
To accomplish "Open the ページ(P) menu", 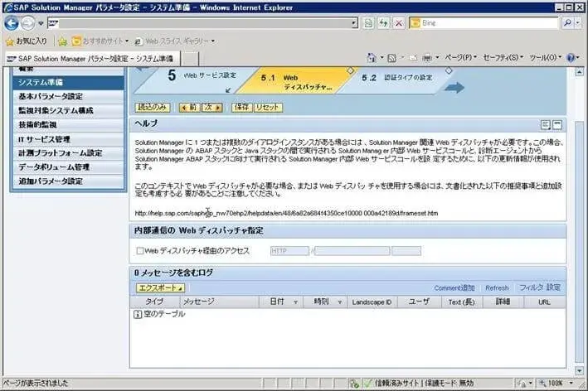I will coord(460,58).
